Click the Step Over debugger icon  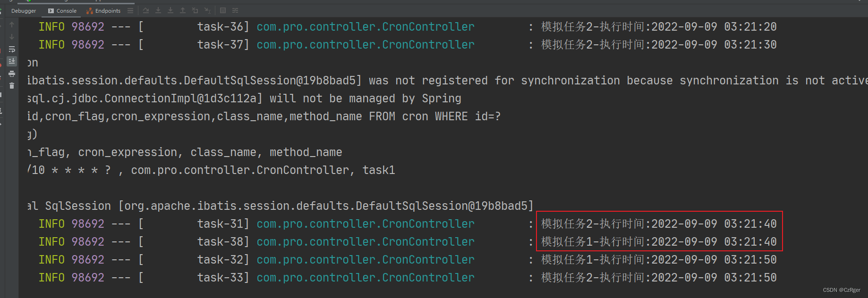click(146, 10)
